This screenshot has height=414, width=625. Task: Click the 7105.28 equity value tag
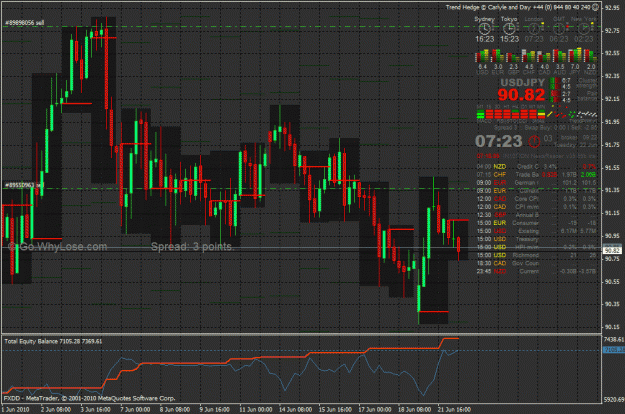click(x=612, y=350)
